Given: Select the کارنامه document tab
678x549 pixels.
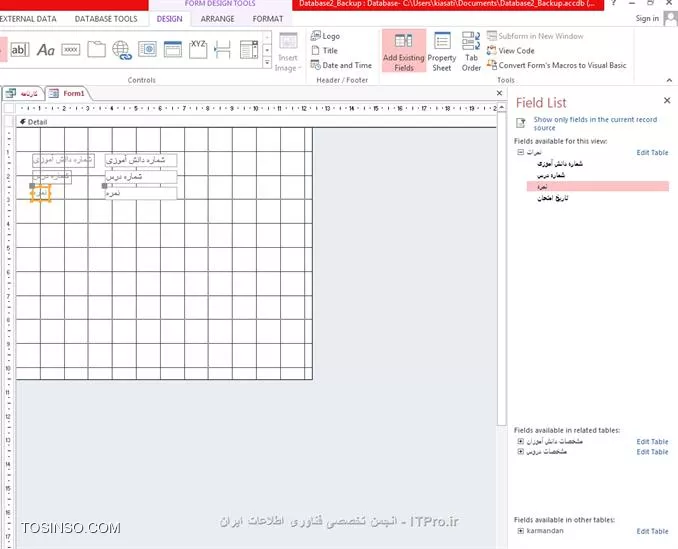Looking at the screenshot, I should [22, 93].
